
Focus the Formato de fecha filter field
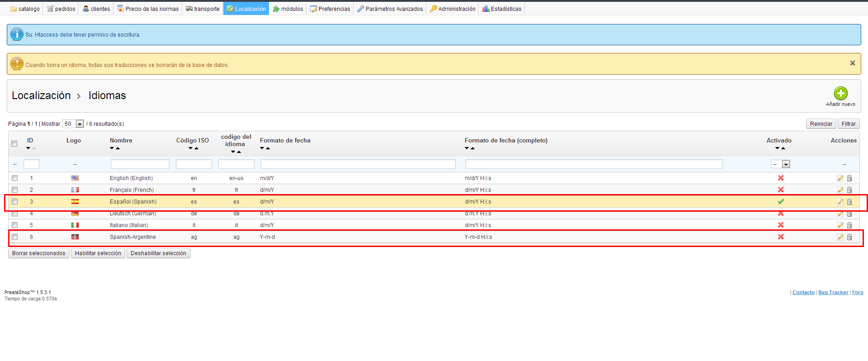358,164
